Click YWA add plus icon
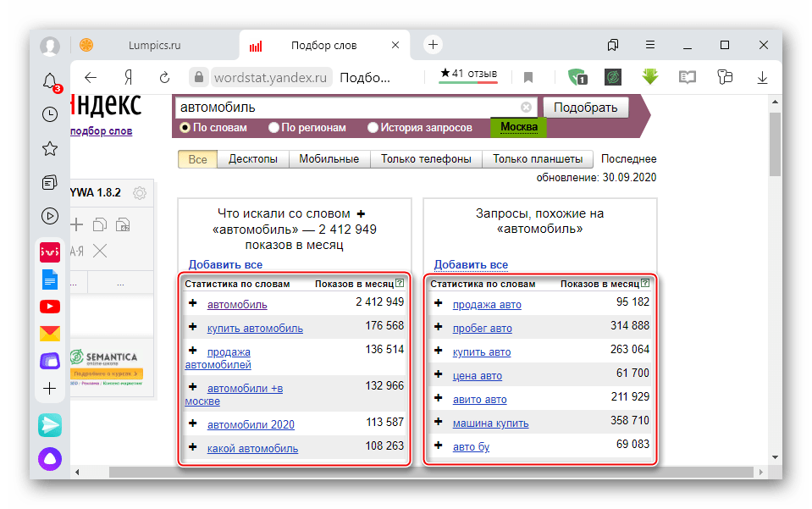The image size is (812, 509). pos(77,224)
